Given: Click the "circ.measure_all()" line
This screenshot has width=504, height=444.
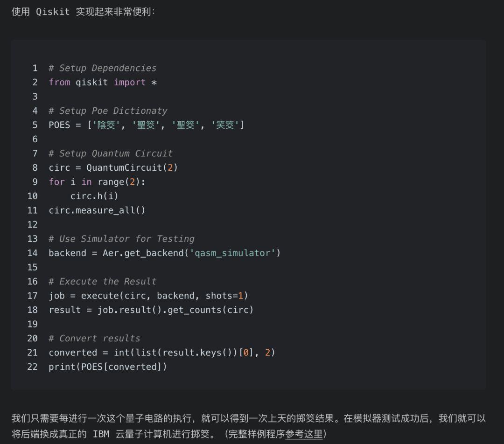Looking at the screenshot, I should pos(97,210).
